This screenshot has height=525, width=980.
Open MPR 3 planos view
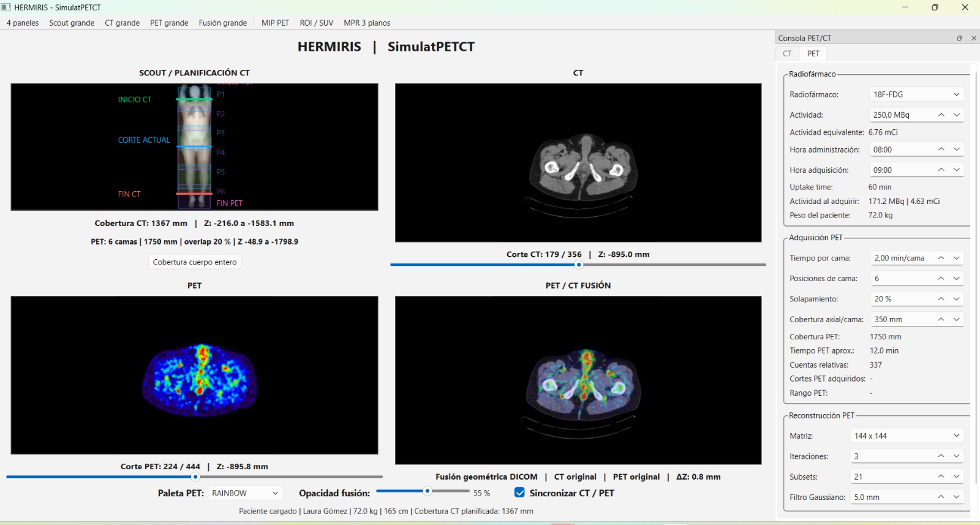(x=367, y=23)
